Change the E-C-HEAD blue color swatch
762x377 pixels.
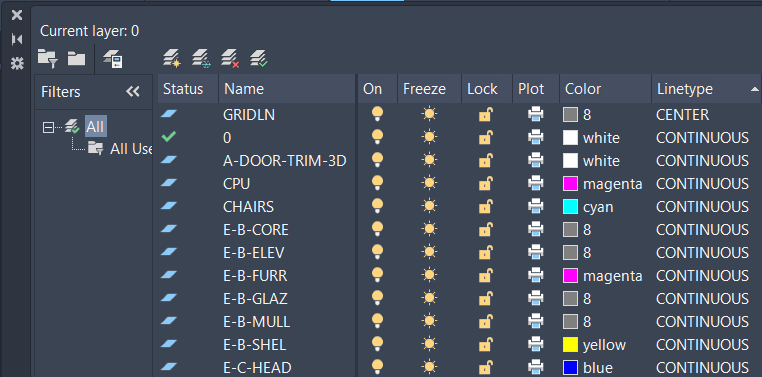tap(571, 367)
